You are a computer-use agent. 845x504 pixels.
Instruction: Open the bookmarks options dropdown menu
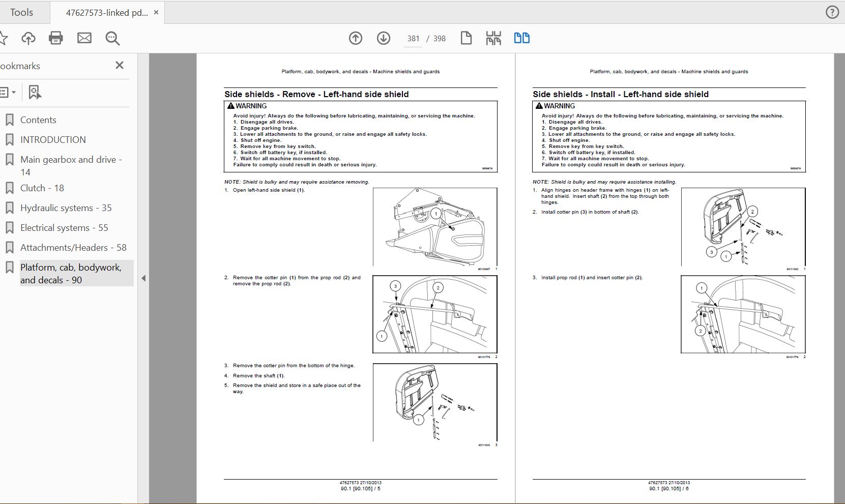7,93
